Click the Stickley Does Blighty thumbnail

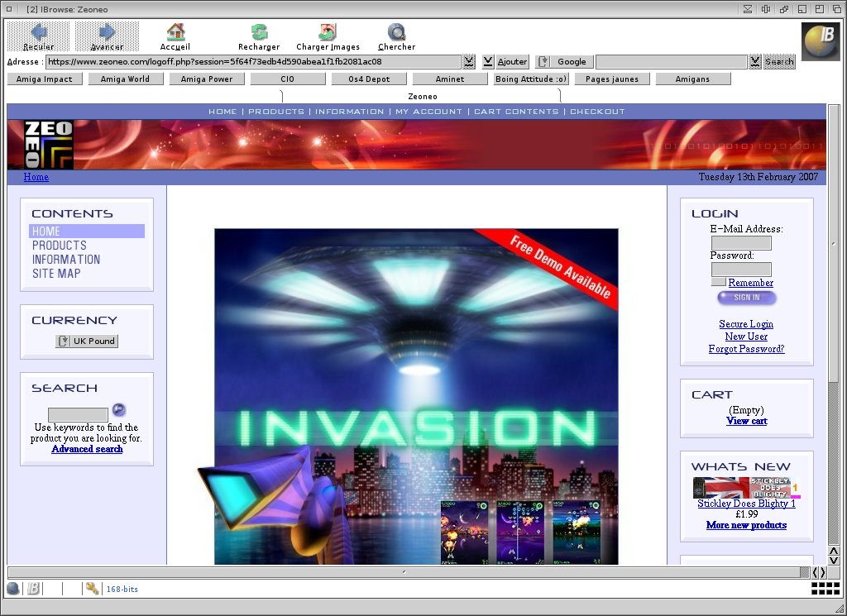pyautogui.click(x=747, y=488)
